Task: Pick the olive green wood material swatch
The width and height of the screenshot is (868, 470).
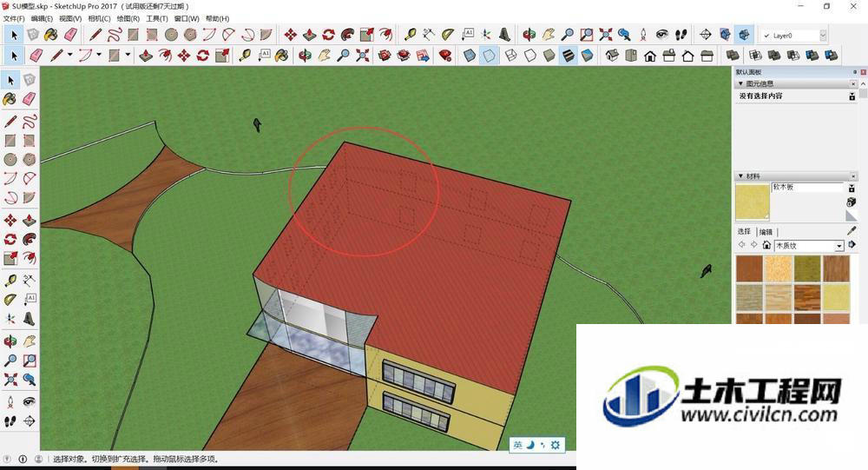Action: pyautogui.click(x=807, y=268)
